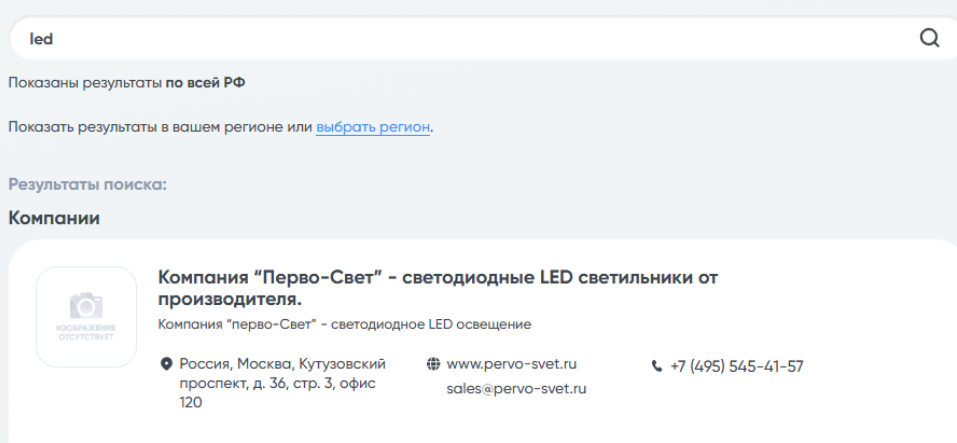Click the globe website icon
Image resolution: width=957 pixels, height=443 pixels.
433,364
